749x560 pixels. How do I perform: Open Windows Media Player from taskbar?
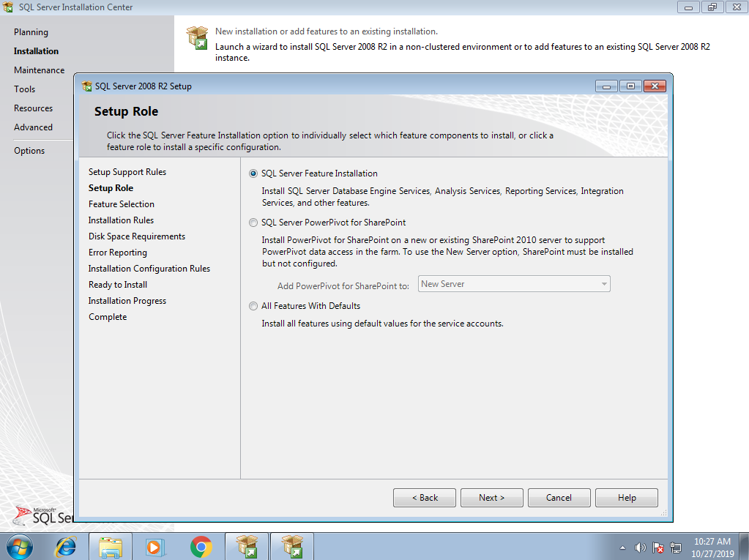(155, 547)
